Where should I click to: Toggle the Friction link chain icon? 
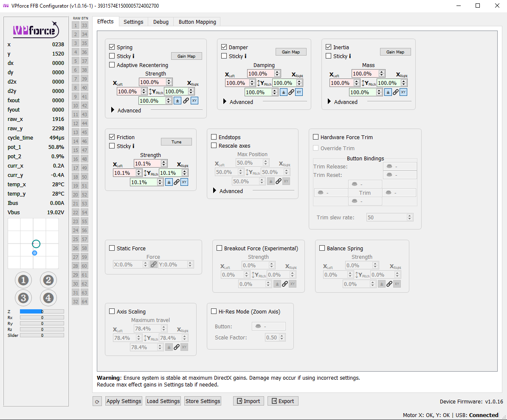pos(177,182)
